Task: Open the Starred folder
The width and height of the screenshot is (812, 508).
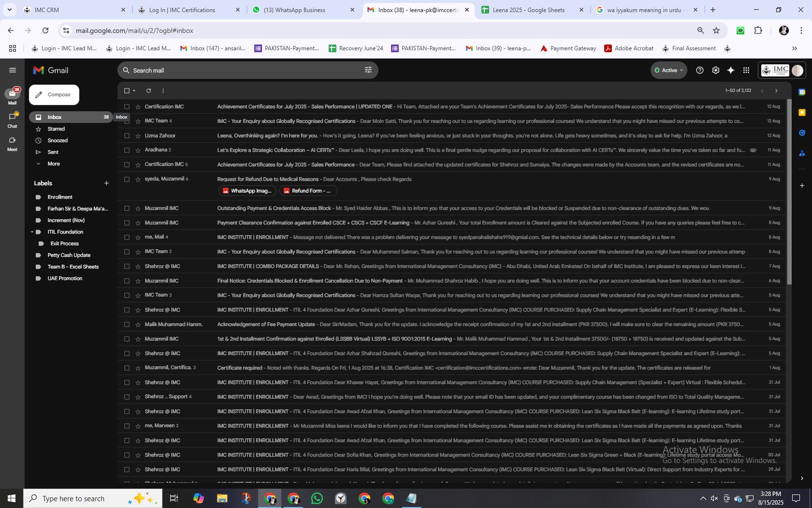Action: [x=56, y=129]
